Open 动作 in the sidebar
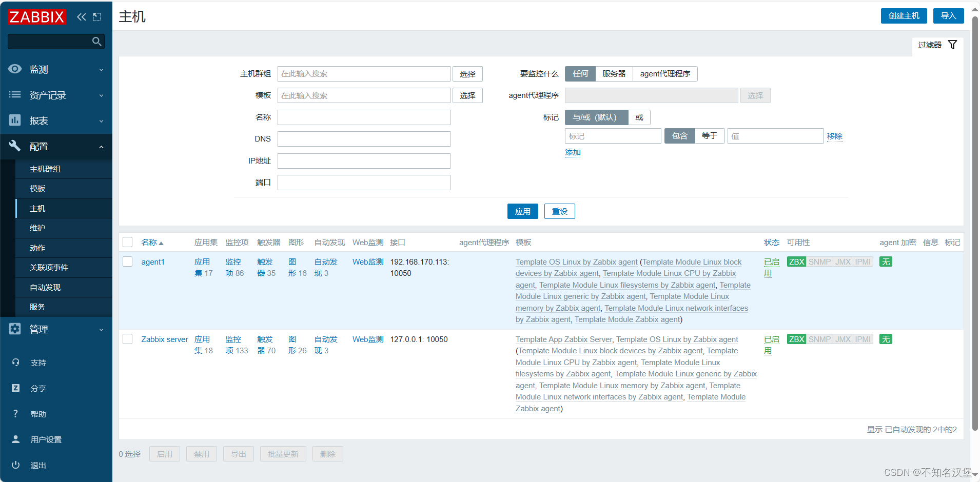 64,248
